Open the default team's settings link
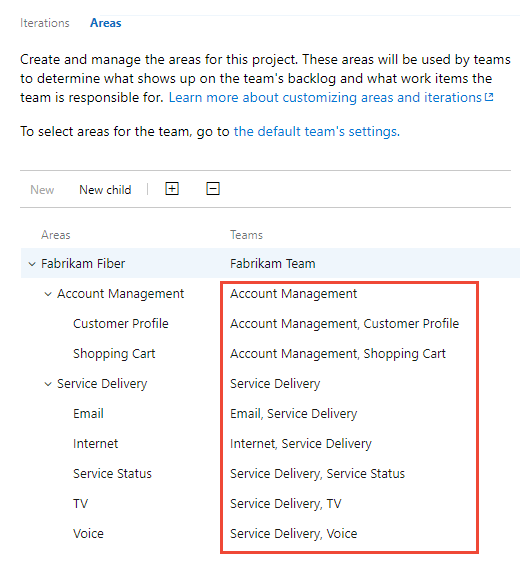This screenshot has height=570, width=522. pos(317,131)
